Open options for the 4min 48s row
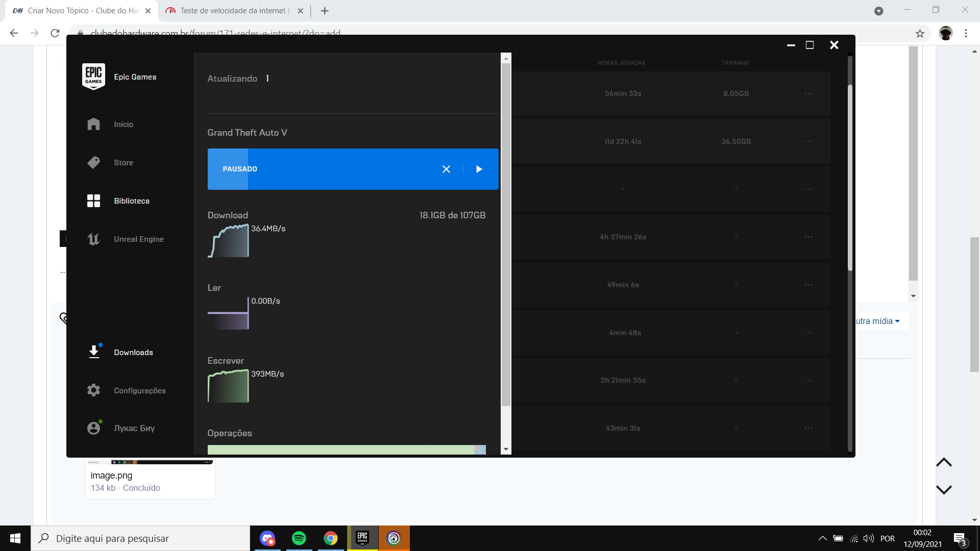 point(808,333)
